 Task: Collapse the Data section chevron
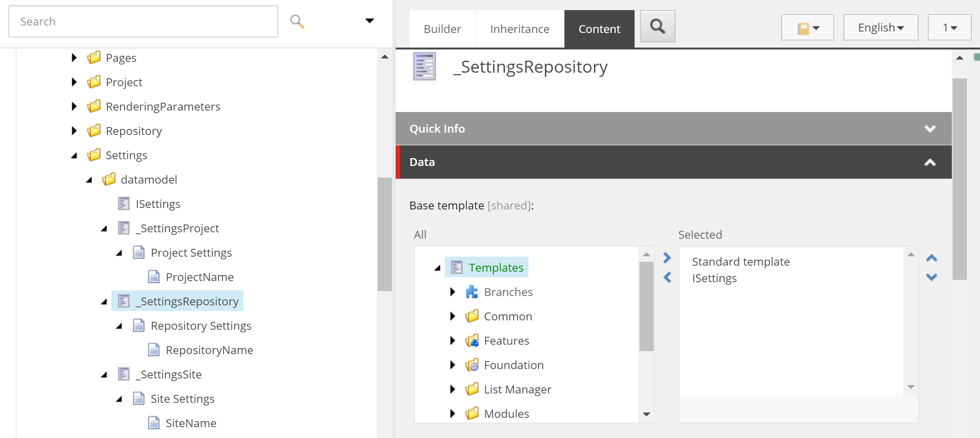930,163
